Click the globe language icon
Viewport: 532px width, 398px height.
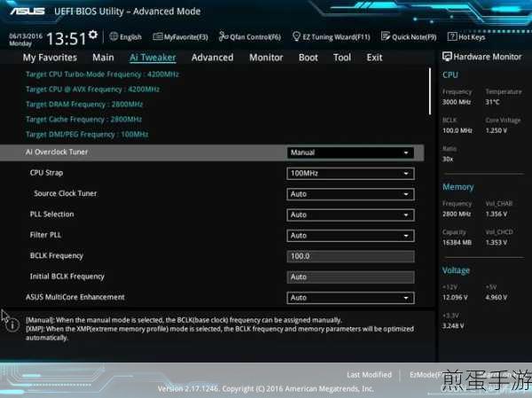coord(113,36)
